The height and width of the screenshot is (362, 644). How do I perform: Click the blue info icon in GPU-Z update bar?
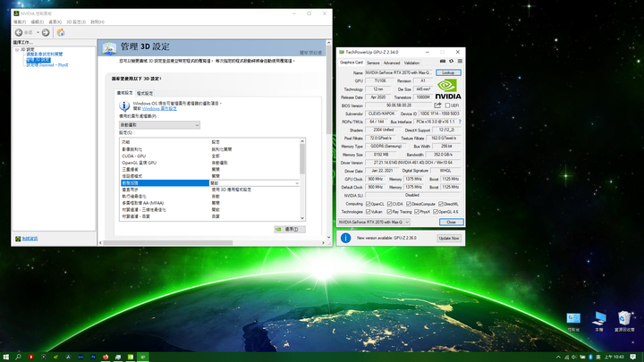pos(345,238)
